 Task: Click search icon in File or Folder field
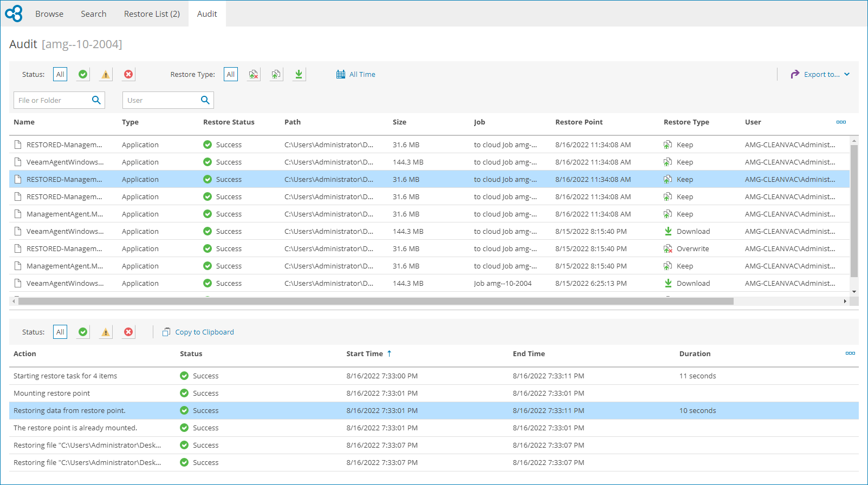coord(96,100)
